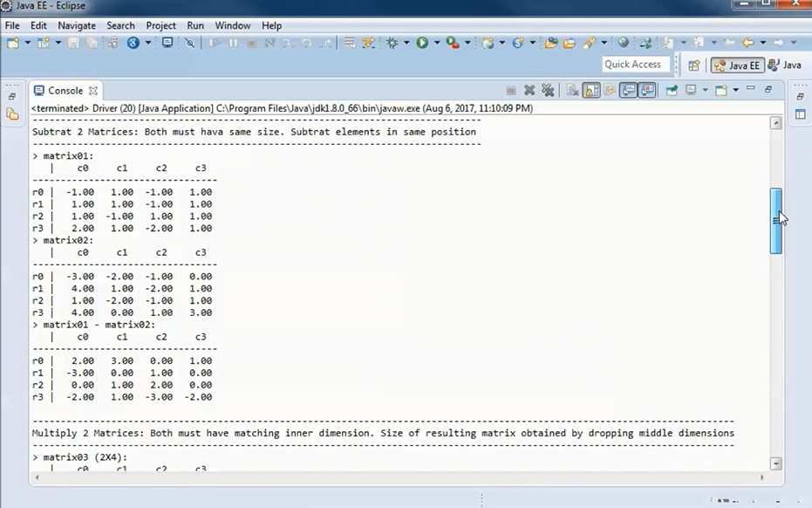Click the Back navigation arrow icon
This screenshot has height=508, width=812.
[x=747, y=43]
